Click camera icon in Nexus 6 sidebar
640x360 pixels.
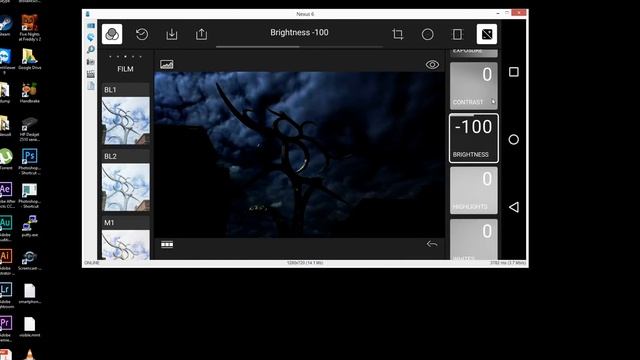click(91, 62)
